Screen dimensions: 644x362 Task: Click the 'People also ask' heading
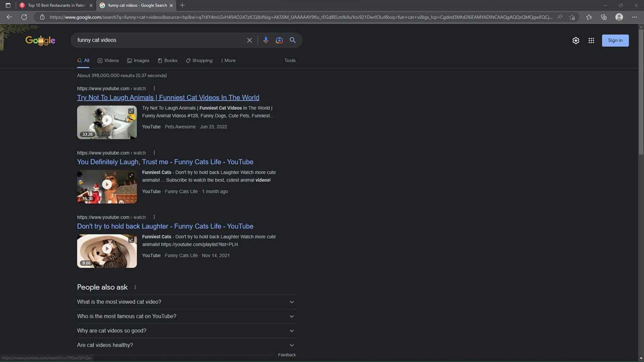(102, 287)
